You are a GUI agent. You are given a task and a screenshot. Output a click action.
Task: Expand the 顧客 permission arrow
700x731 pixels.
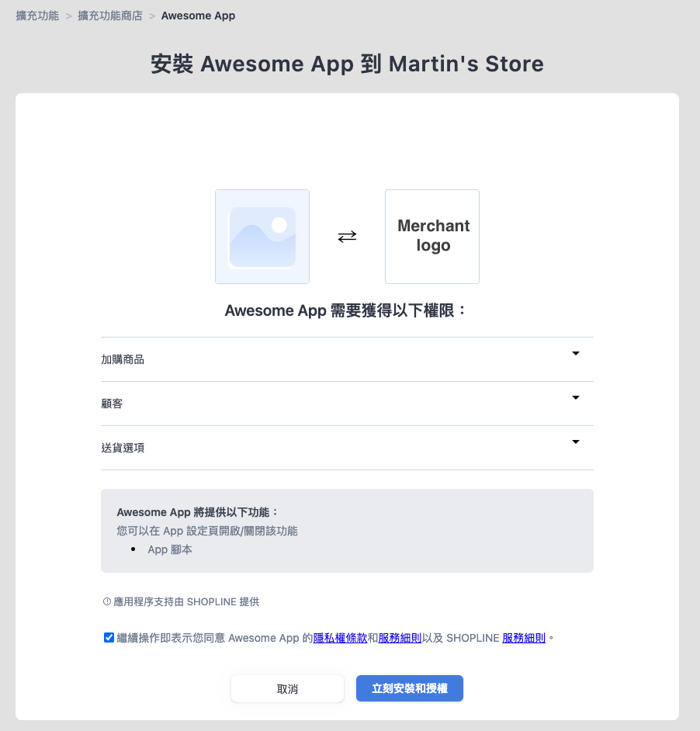tap(576, 397)
